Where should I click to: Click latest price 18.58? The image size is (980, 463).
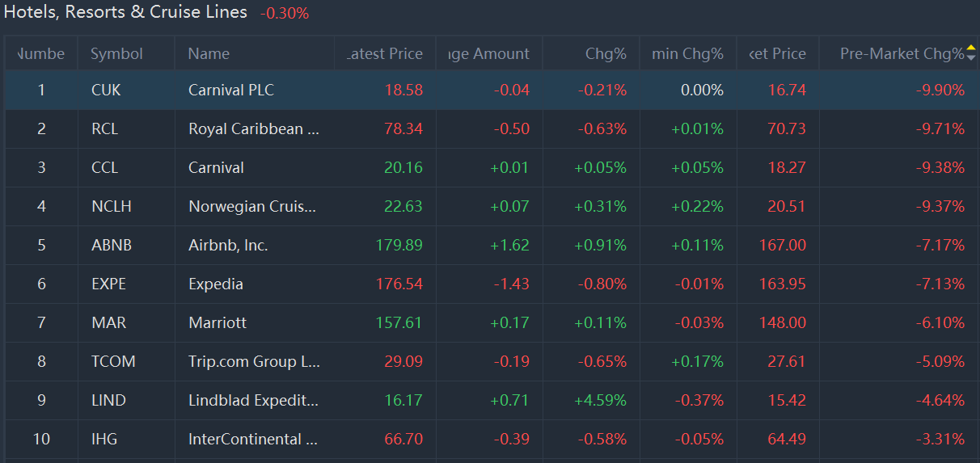coord(403,90)
